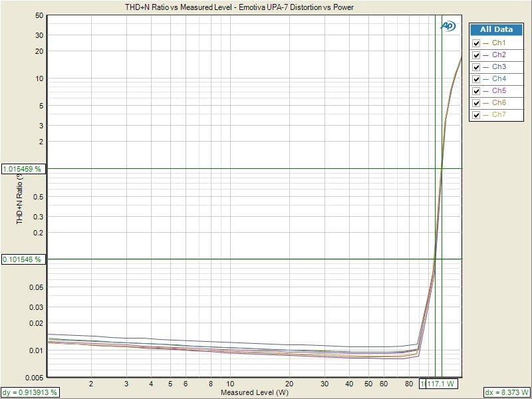532x399 pixels.
Task: Click the AP logo icon on graph
Action: pos(447,26)
